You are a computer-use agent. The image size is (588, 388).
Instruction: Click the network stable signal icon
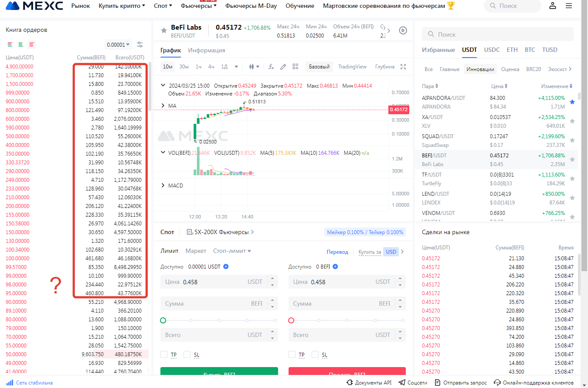(x=10, y=383)
